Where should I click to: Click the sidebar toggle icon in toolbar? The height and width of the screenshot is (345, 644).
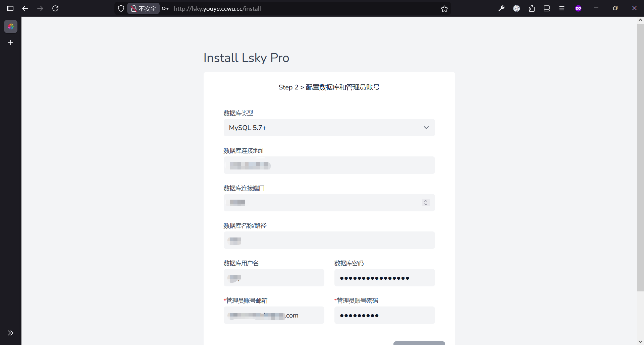pyautogui.click(x=10, y=8)
